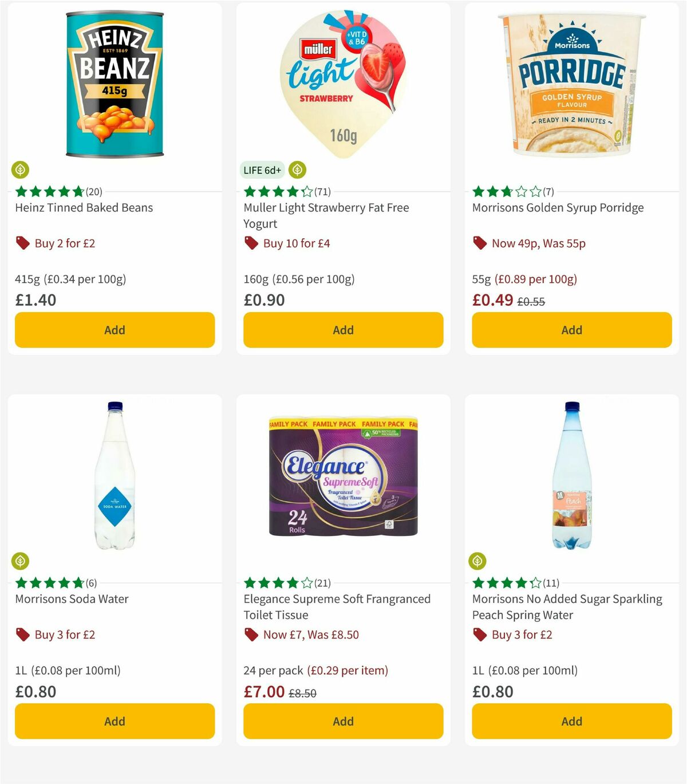Click the leaf icon on Morrisons Soda Water

[21, 561]
